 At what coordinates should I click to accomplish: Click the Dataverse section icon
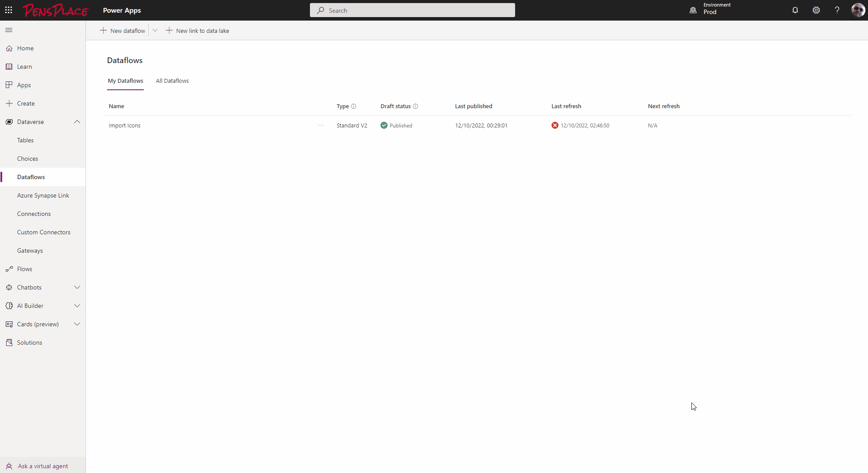click(9, 122)
